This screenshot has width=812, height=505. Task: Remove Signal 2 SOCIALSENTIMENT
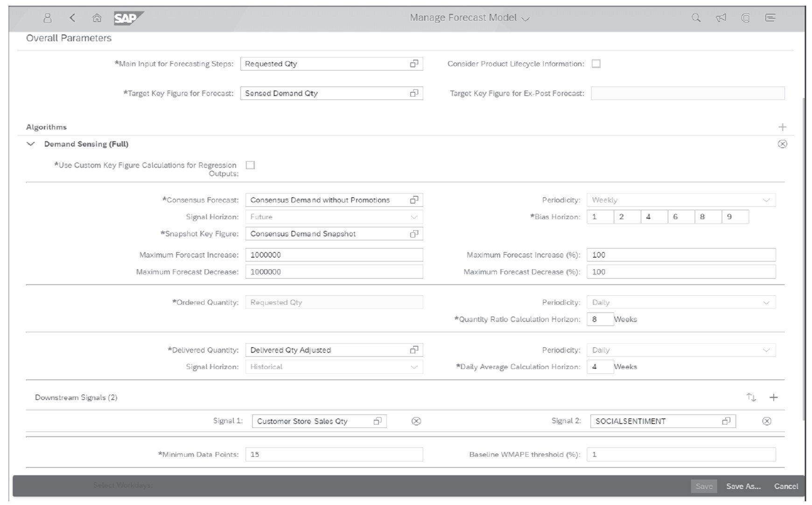[767, 421]
